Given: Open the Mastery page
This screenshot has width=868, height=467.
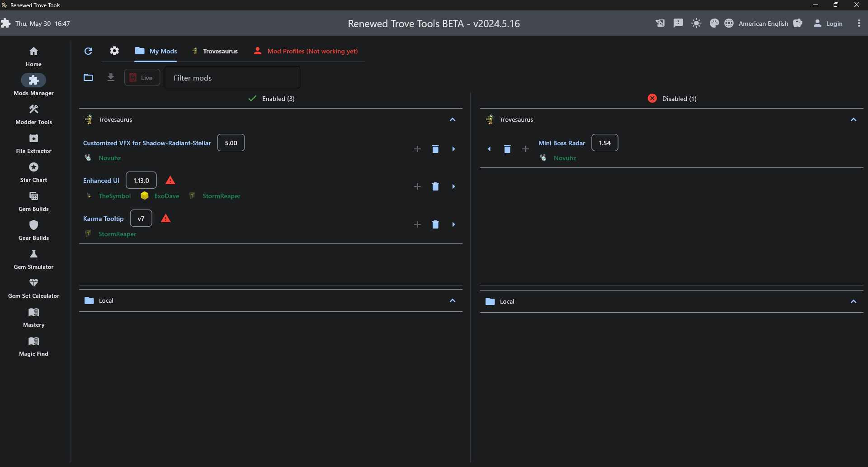Looking at the screenshot, I should (x=33, y=317).
